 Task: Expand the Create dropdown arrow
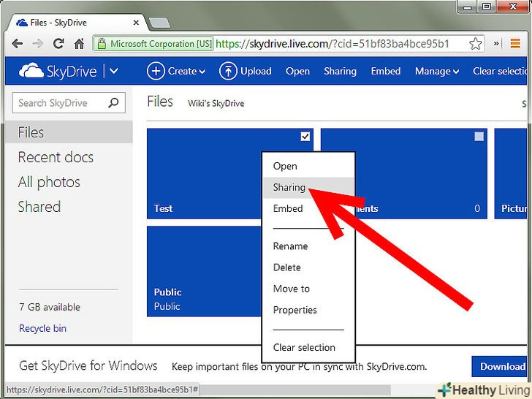coord(202,72)
